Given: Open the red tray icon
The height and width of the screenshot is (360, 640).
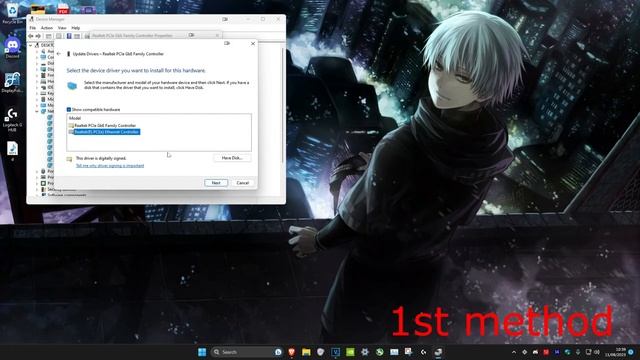Looking at the screenshot, I should pos(546,352).
